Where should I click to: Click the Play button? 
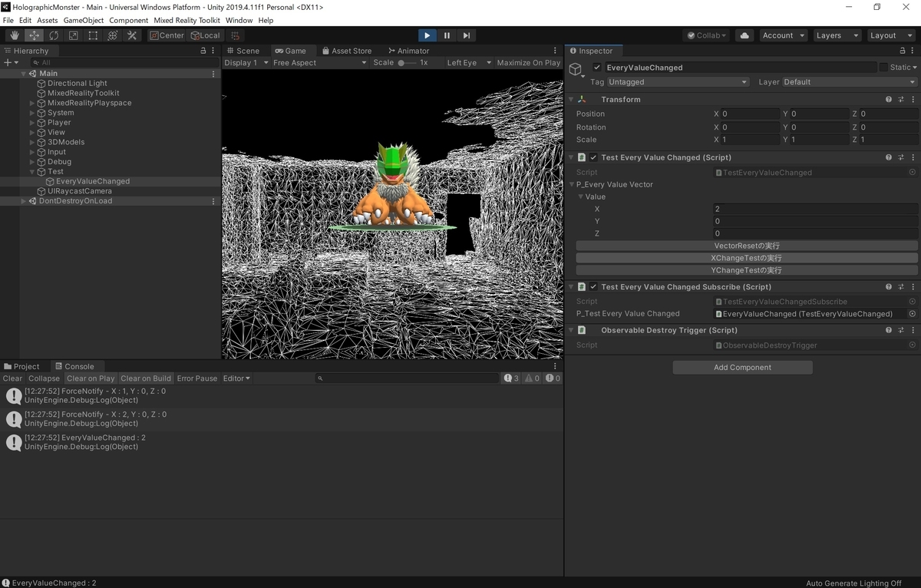[427, 35]
